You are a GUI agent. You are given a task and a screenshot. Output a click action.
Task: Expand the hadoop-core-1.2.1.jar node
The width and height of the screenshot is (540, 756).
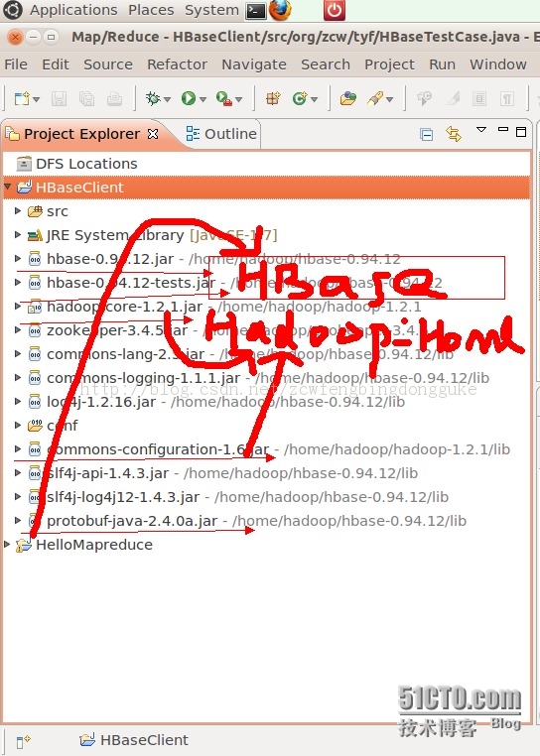18,307
